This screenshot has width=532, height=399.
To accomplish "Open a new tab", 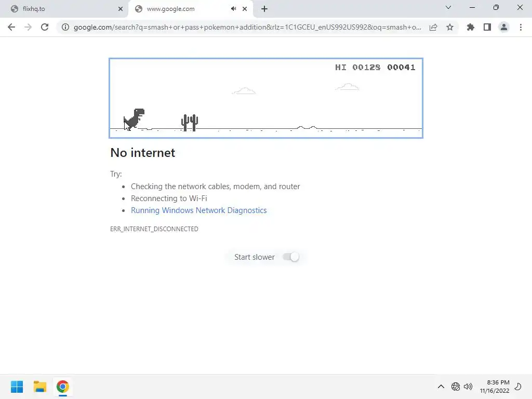I will (264, 9).
